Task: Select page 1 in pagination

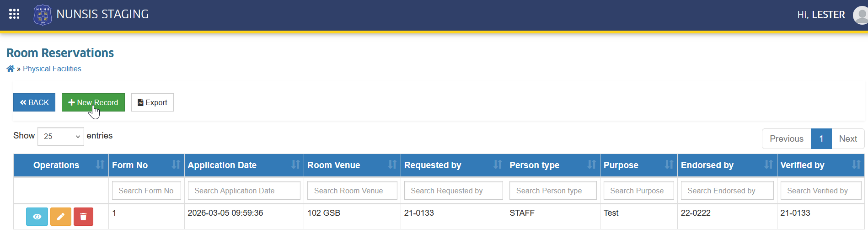Action: tap(821, 138)
